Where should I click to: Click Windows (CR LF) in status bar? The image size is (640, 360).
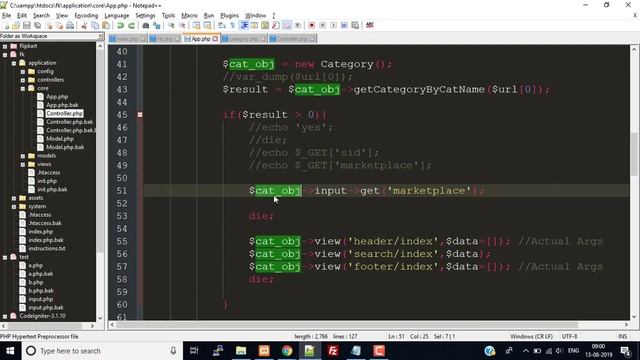[x=531, y=337]
